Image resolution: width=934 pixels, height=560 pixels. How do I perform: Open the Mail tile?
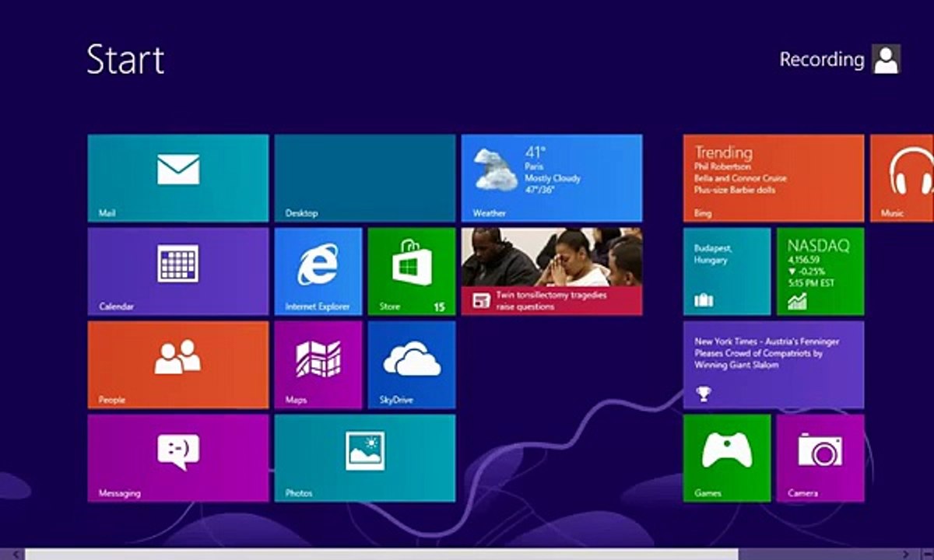178,178
